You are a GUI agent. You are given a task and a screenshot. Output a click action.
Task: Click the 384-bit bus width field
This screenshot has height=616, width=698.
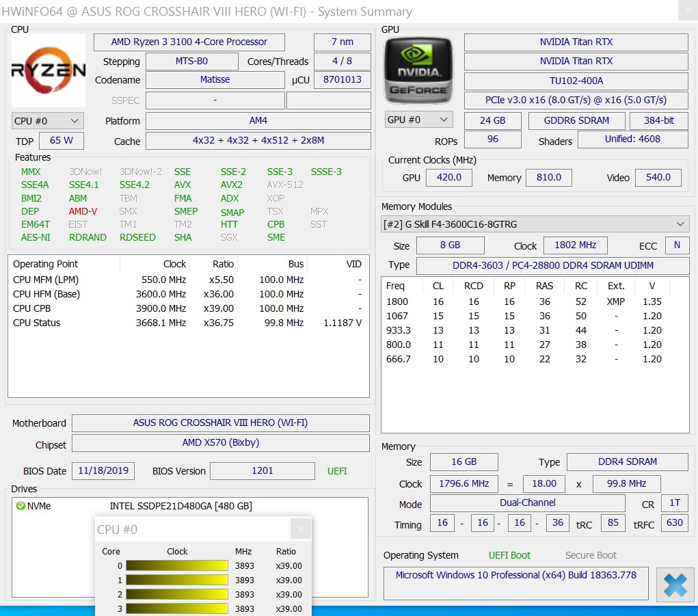click(659, 120)
